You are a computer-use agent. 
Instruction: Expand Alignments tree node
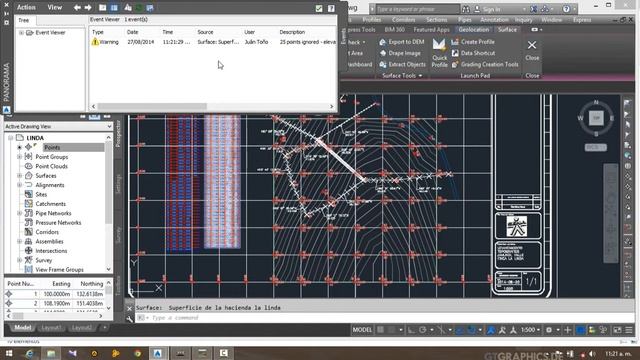click(x=19, y=185)
